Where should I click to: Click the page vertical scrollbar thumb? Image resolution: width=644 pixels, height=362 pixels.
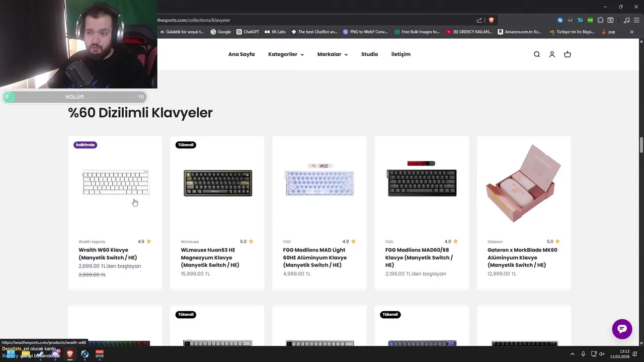(641, 145)
